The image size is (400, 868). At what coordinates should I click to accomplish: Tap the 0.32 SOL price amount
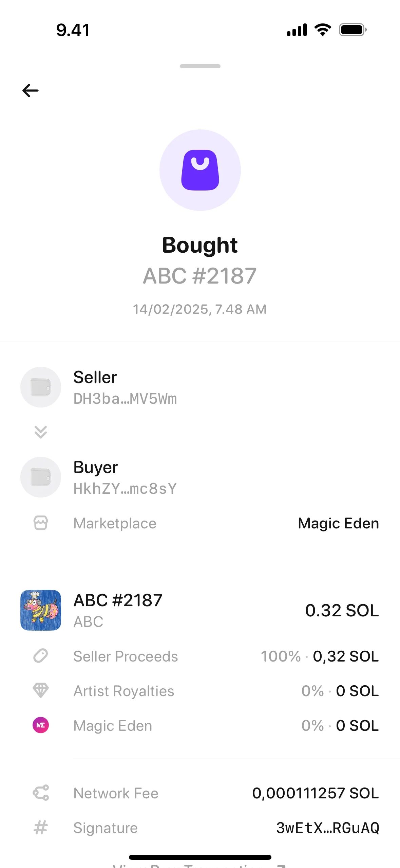click(x=342, y=610)
